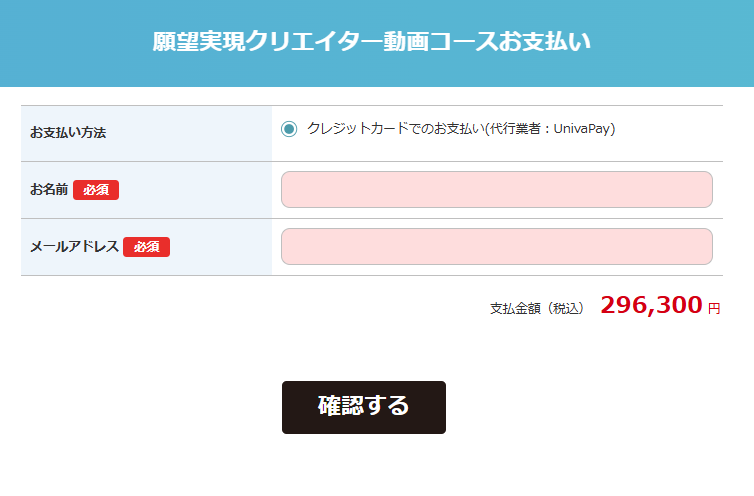Click the 必須 badge beside メールアドレス
Screen dimensions: 754x496
[x=146, y=247]
